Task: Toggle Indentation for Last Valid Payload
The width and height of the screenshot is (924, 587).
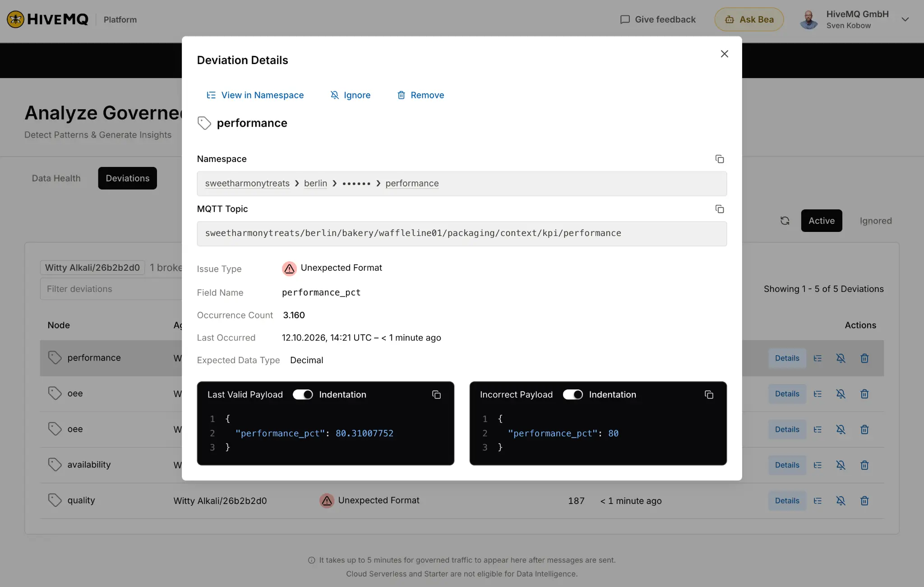Action: [x=303, y=395]
